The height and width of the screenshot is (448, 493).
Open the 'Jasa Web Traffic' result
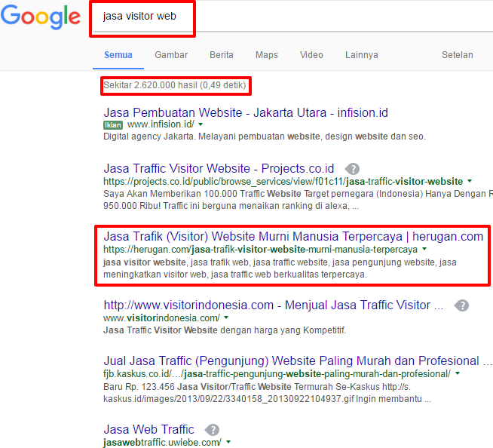(149, 429)
